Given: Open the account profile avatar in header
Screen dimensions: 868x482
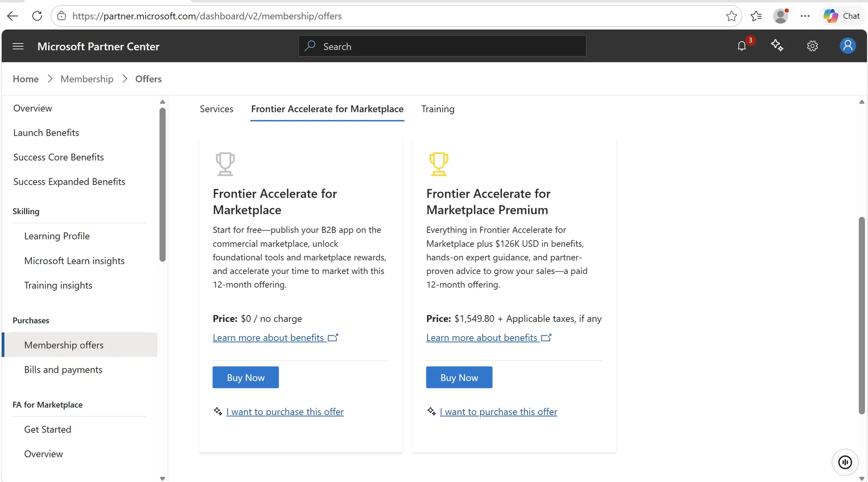Looking at the screenshot, I should (847, 46).
